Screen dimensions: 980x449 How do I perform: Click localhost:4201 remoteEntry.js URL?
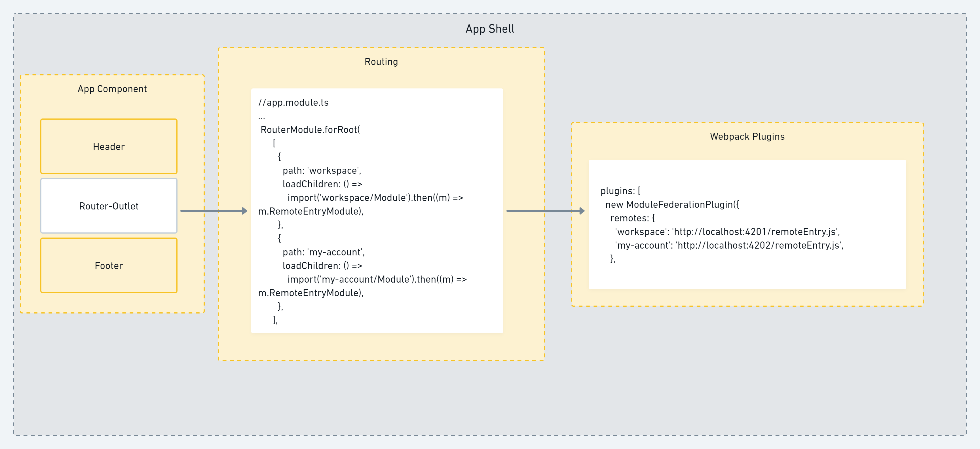(755, 232)
